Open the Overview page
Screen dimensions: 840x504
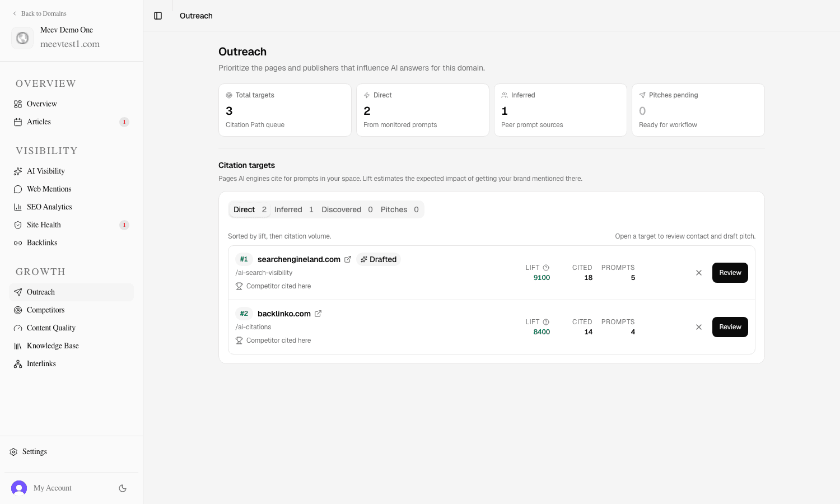[71, 104]
